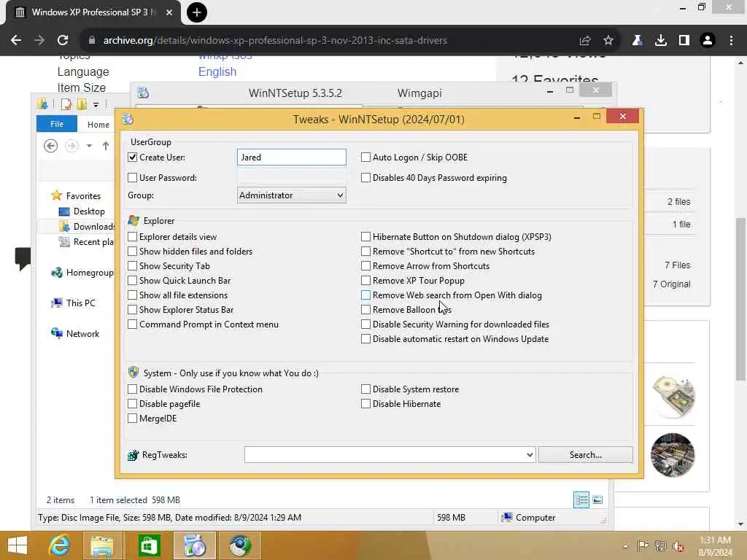Screen dimensions: 747x560
Task: Check Disables 40 Days Password expiring
Action: pos(365,178)
